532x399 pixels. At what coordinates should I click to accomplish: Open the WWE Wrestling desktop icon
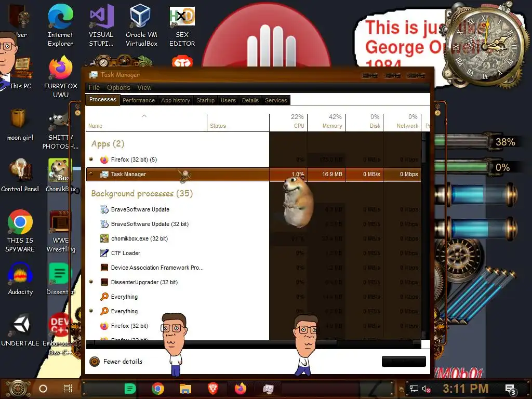point(61,231)
